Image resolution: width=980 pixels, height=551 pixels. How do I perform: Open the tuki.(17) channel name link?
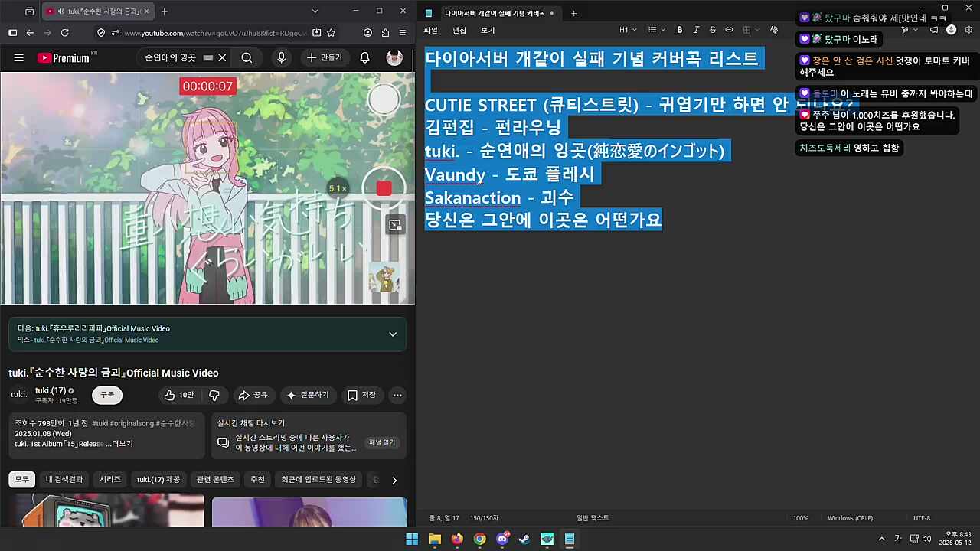click(x=51, y=390)
